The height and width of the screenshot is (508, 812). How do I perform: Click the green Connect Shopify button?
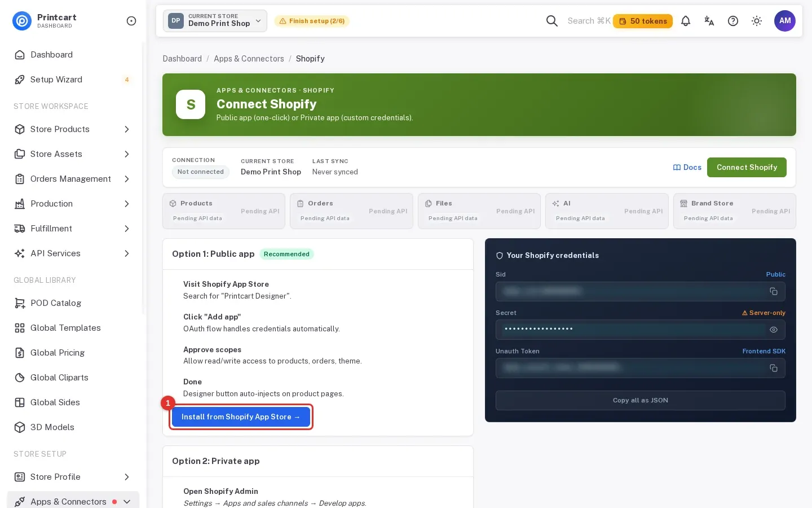tap(747, 168)
